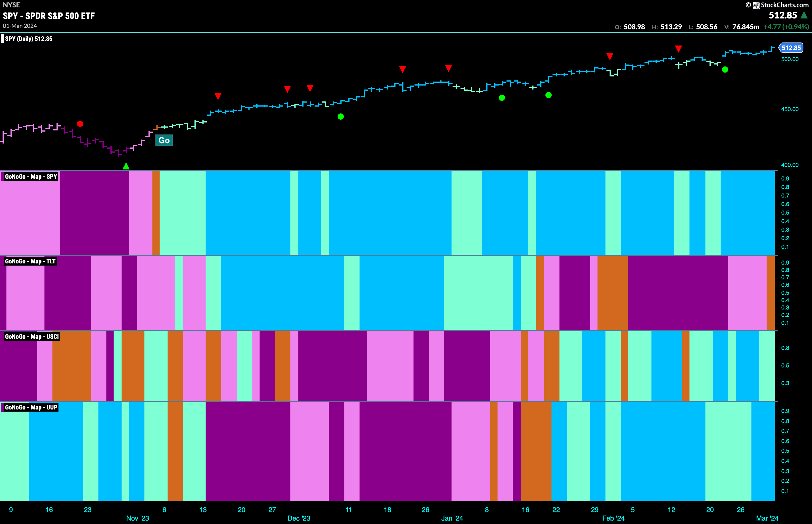Image resolution: width=812 pixels, height=524 pixels.
Task: Select the green circle below January 10 bars
Action: (502, 98)
